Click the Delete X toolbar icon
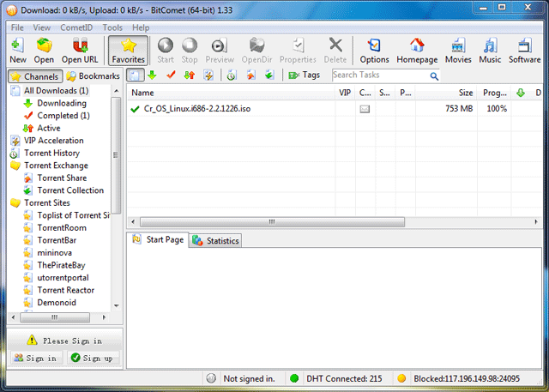 (x=335, y=45)
